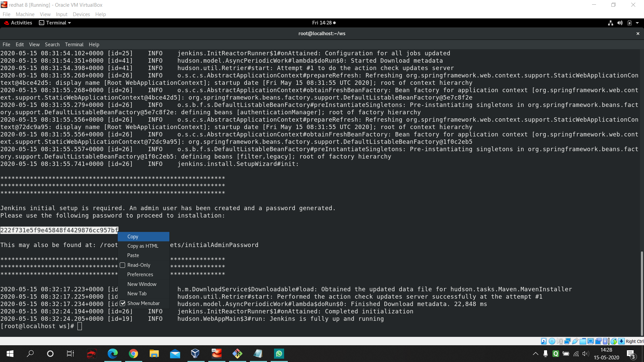Open File Explorer from the taskbar

click(x=154, y=354)
